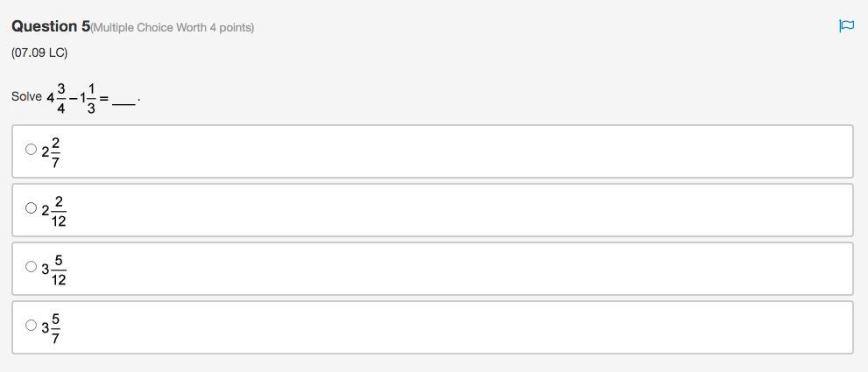Click the word Solve in the prompt

click(26, 96)
